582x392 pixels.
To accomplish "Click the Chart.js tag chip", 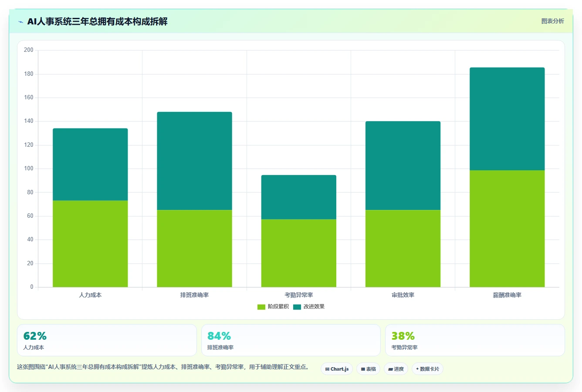I will point(337,369).
